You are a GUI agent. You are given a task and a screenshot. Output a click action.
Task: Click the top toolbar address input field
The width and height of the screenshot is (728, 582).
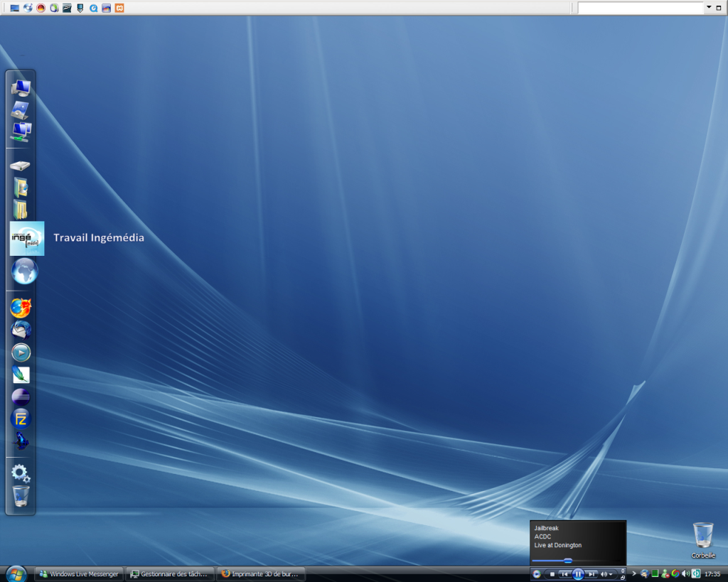coord(641,7)
